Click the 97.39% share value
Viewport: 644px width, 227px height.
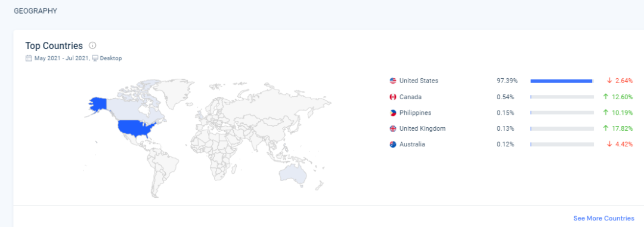[x=507, y=81]
